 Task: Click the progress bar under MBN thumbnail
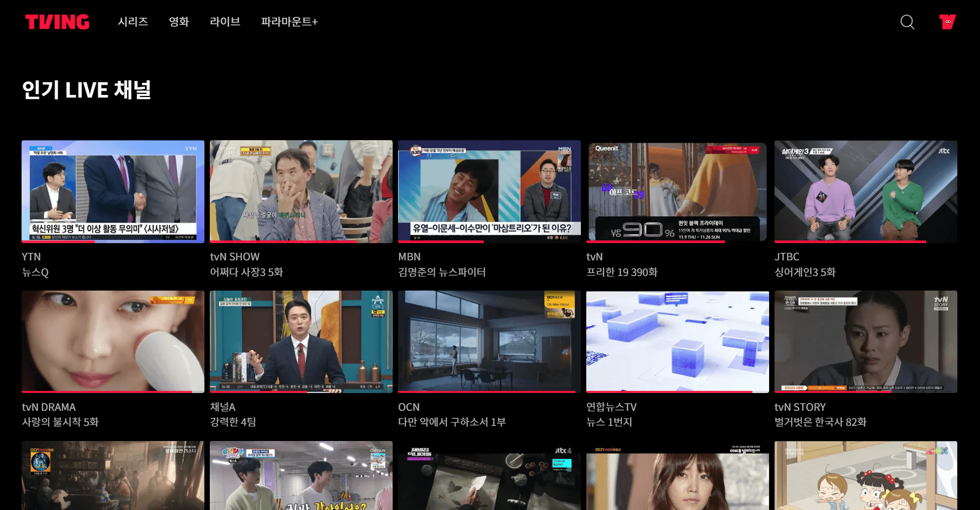(x=489, y=242)
